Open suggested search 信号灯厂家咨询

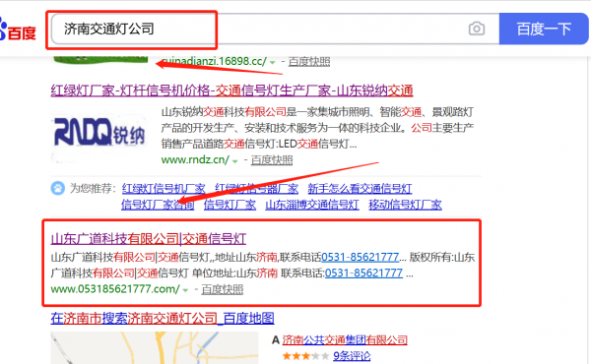click(x=158, y=205)
